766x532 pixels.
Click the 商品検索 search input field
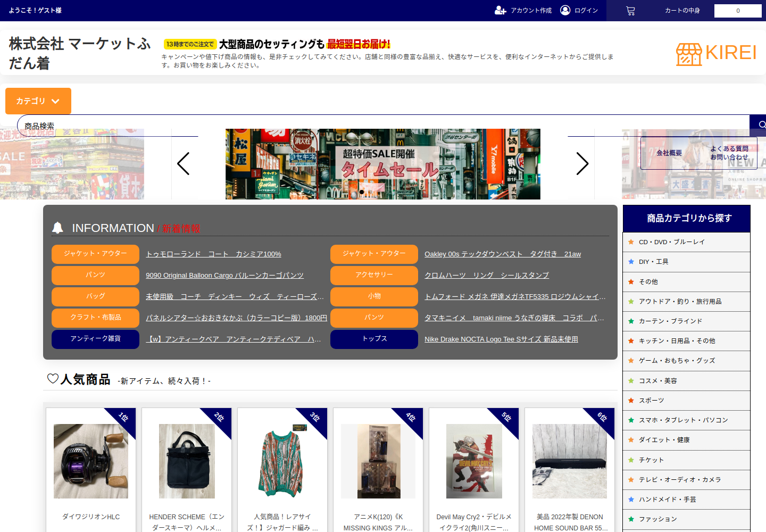click(383, 126)
